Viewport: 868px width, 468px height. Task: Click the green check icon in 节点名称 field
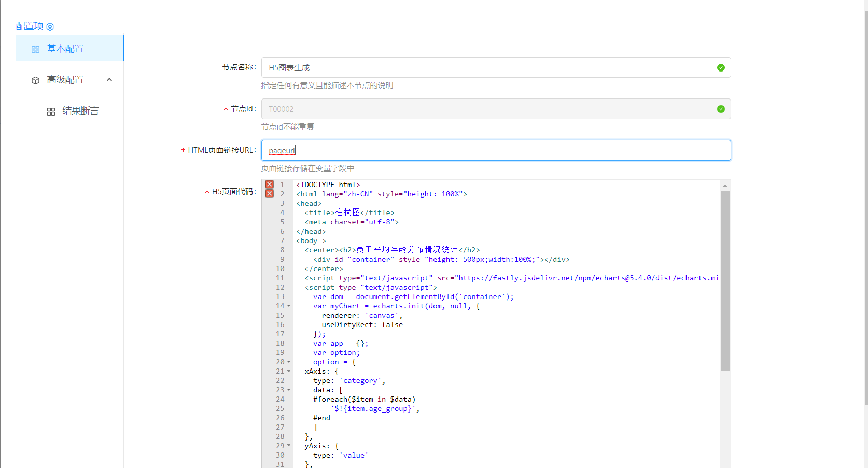pos(720,67)
